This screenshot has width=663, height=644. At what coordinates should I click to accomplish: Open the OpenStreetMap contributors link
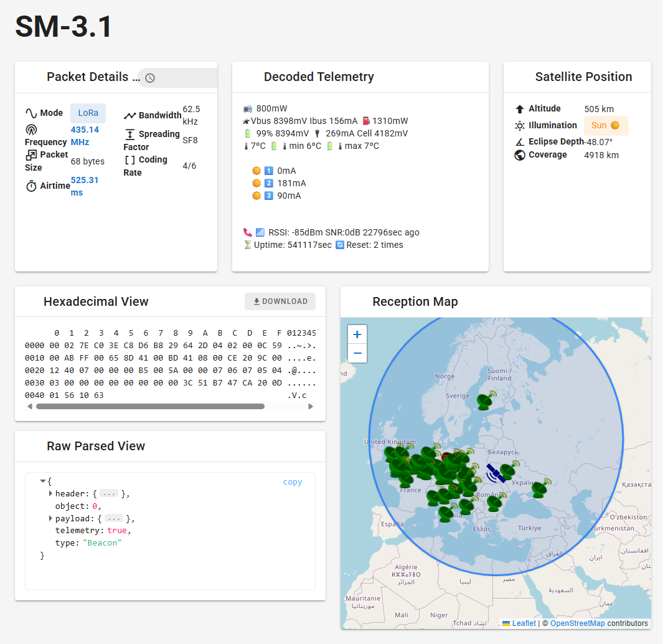(578, 623)
